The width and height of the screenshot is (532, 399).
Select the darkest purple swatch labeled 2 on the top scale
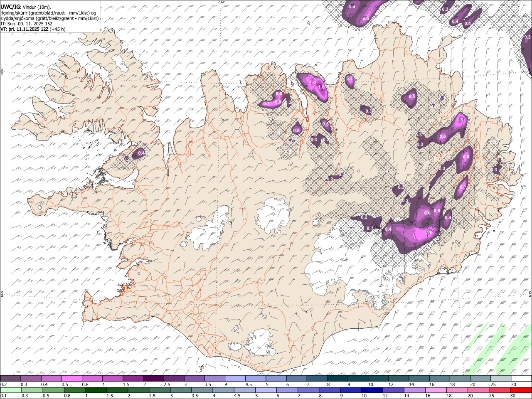(153, 379)
